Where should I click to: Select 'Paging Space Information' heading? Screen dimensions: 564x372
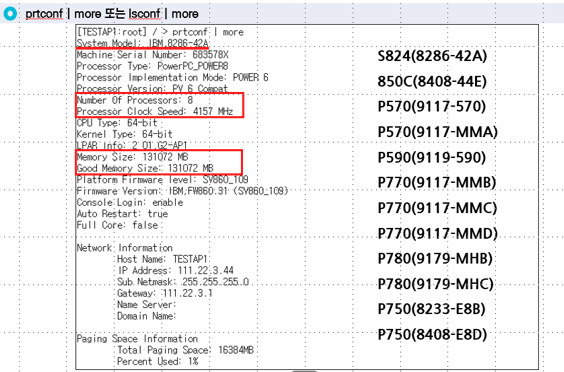(137, 339)
